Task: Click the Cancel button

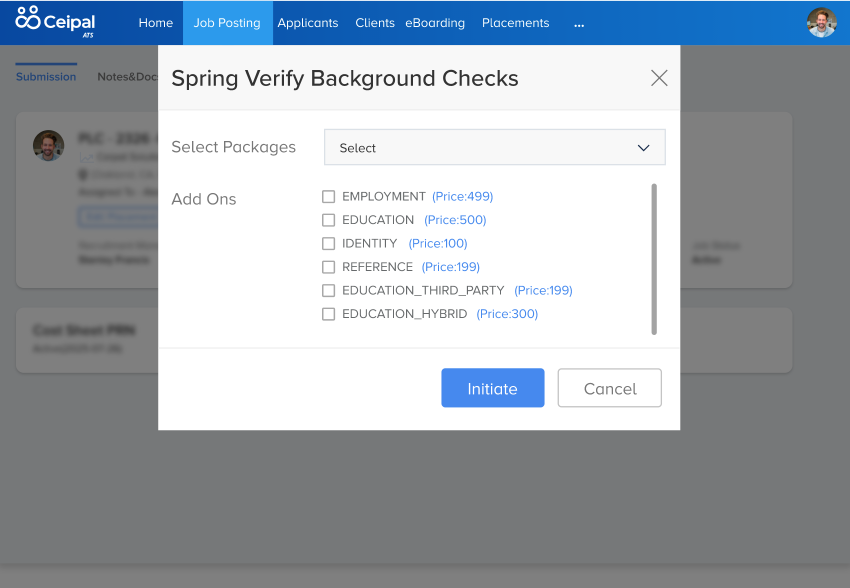Action: (x=610, y=388)
